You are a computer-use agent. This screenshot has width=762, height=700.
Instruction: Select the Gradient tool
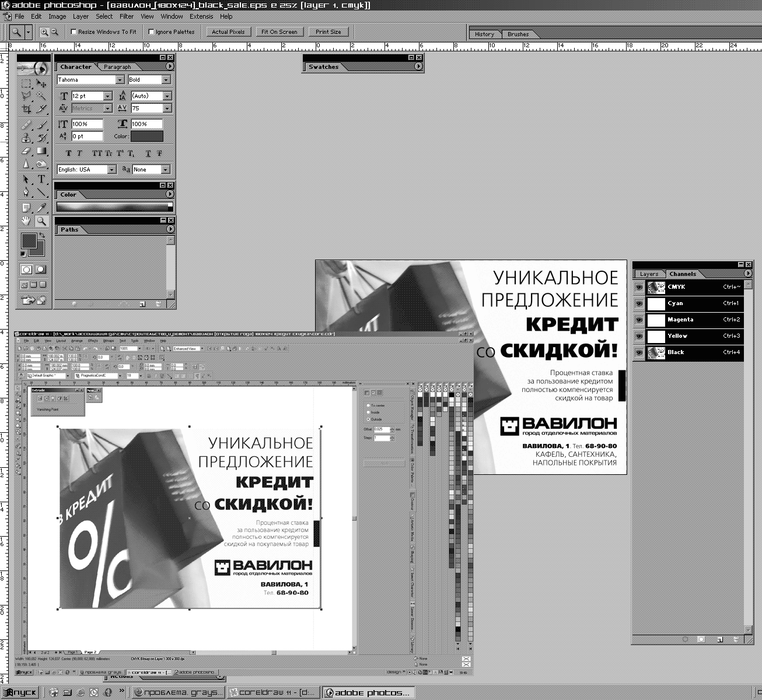(41, 150)
